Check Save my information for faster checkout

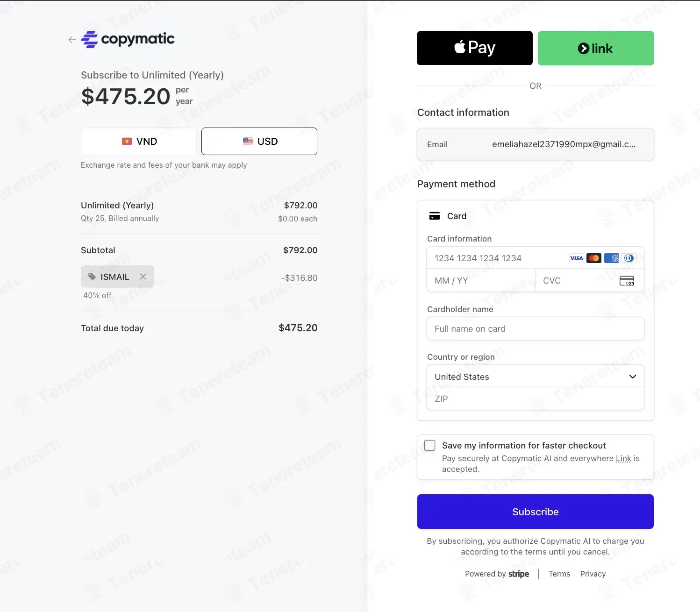pyautogui.click(x=429, y=445)
